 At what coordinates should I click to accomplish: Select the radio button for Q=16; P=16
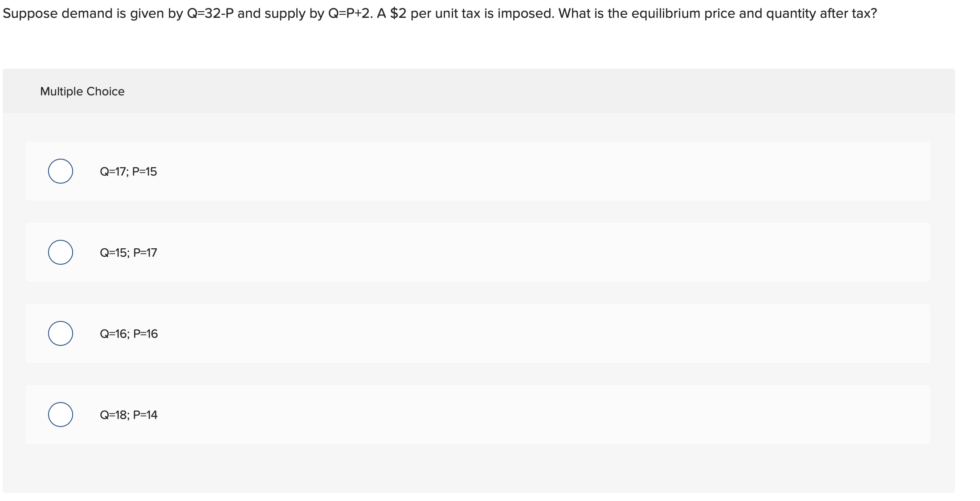click(x=61, y=333)
